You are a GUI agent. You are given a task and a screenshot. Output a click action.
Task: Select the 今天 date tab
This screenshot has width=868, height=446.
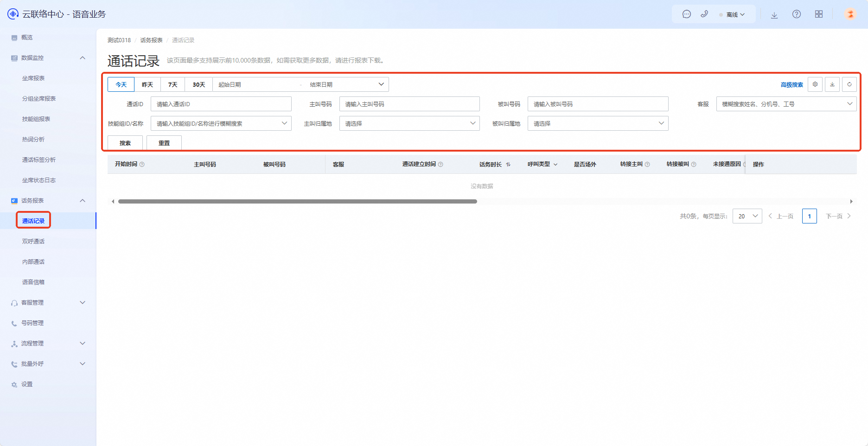(x=121, y=84)
